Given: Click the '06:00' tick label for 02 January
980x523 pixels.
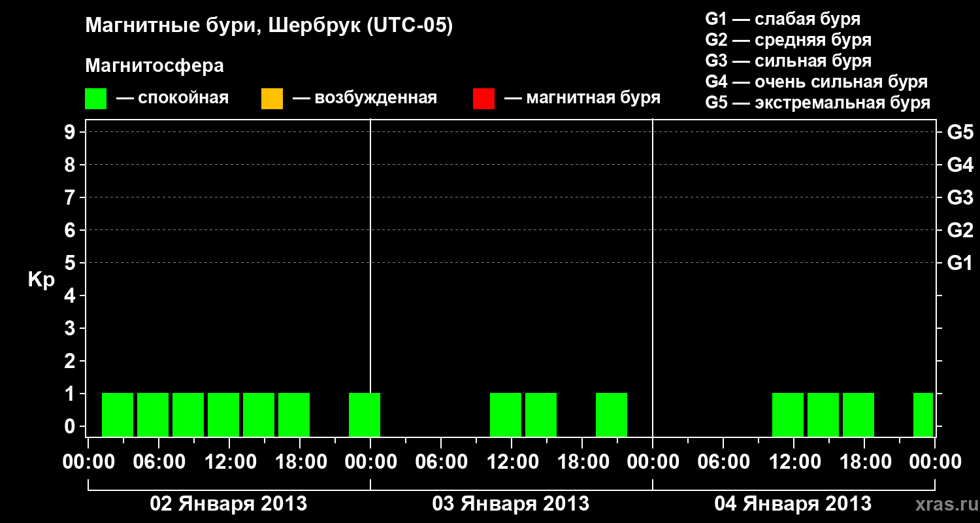Looking at the screenshot, I should tap(159, 462).
